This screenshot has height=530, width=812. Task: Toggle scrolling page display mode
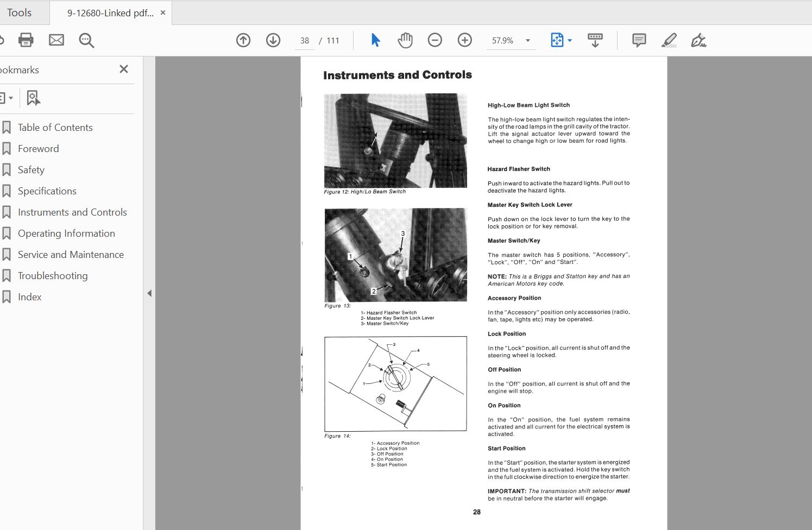(595, 40)
